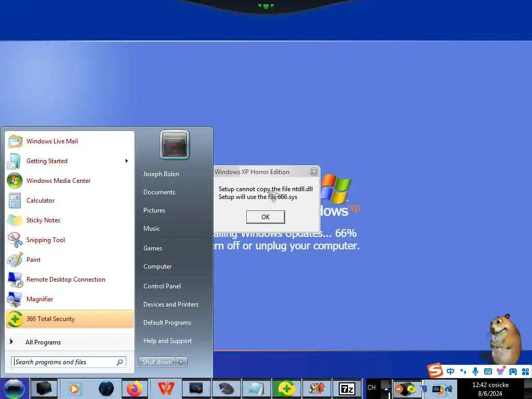Click the orange circle tray icon
The width and height of the screenshot is (532, 399).
pos(399,389)
